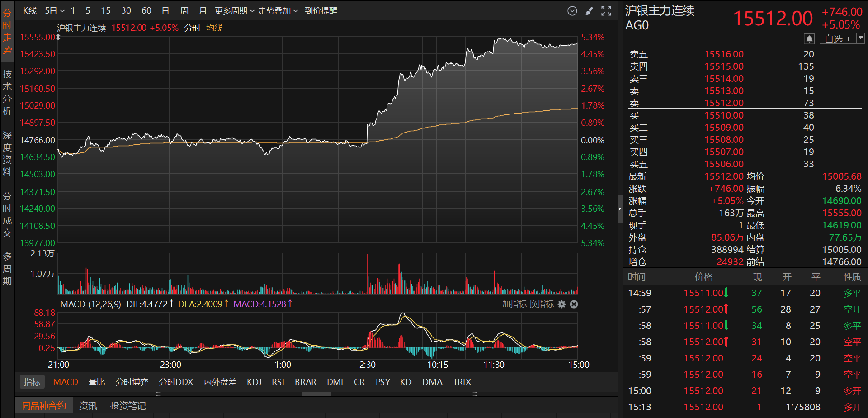Open the 同品种合约 bottom tab
This screenshot has width=868, height=418.
pyautogui.click(x=44, y=406)
